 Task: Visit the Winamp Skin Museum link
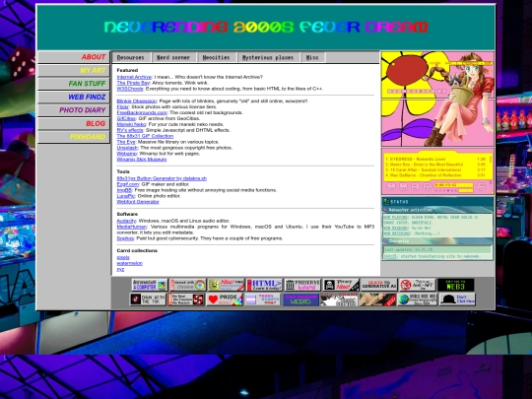[142, 160]
